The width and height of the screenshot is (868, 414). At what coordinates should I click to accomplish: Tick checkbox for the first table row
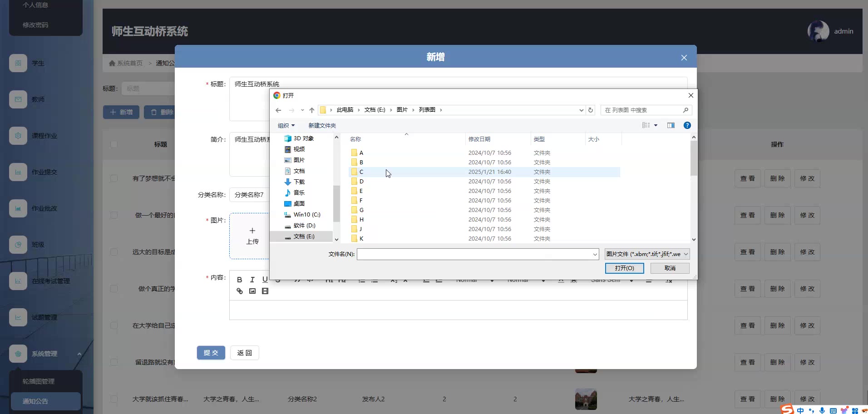[114, 178]
